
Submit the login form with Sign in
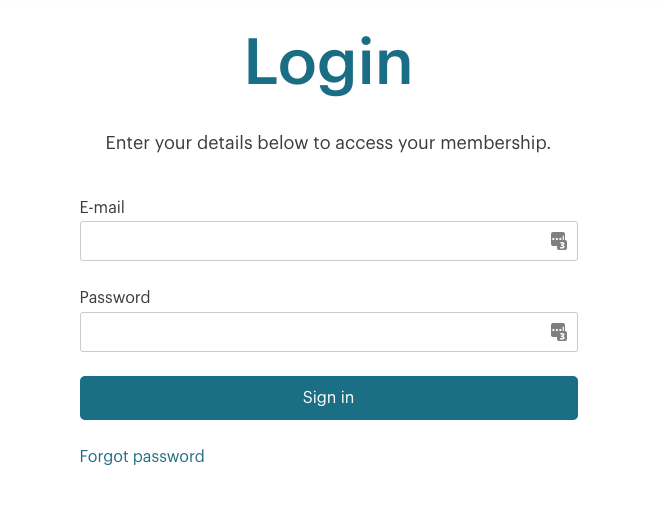pyautogui.click(x=328, y=397)
